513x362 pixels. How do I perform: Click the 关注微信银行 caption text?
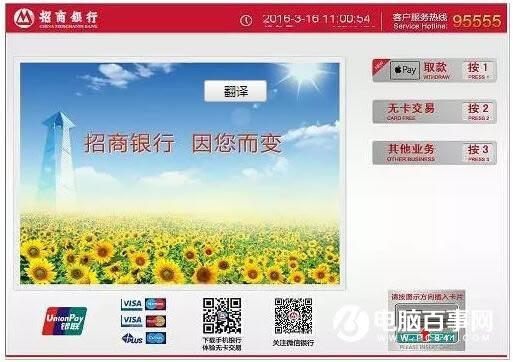293,342
